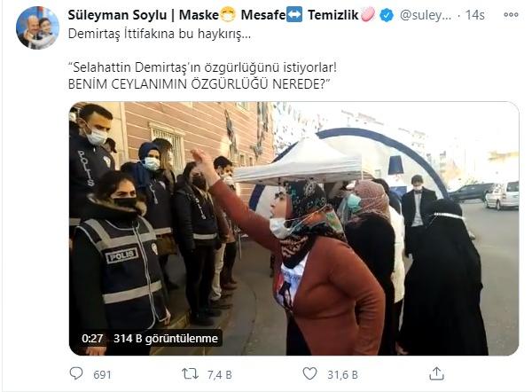
Task: Click the mask emoji in the name
Action: tap(228, 15)
